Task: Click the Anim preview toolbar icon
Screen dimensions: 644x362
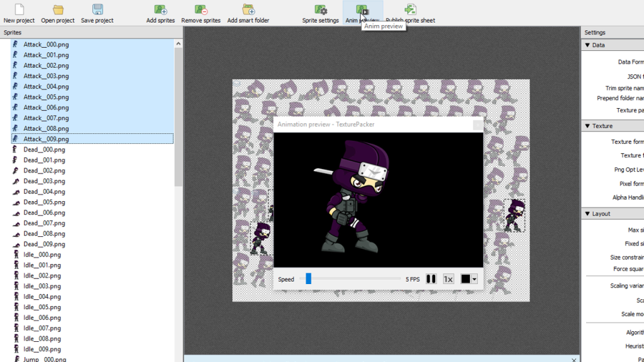Action: pos(363,9)
